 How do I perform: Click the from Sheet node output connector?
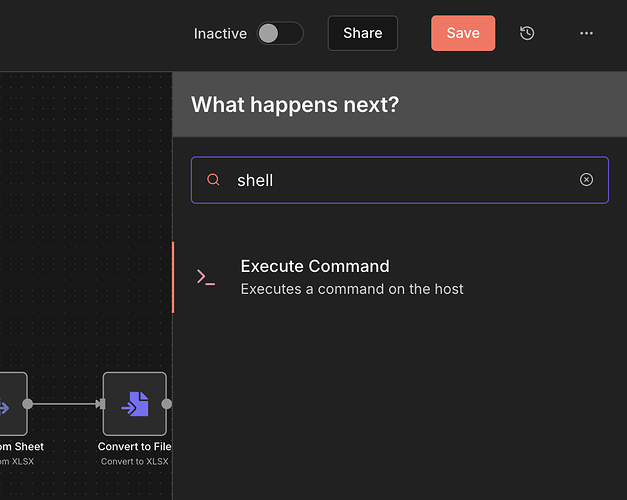click(x=28, y=404)
